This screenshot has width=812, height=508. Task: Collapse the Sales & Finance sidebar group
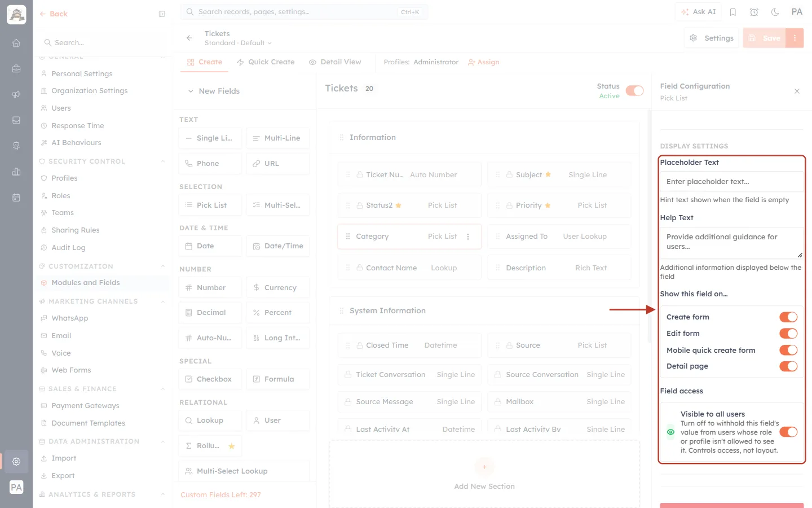coord(163,389)
